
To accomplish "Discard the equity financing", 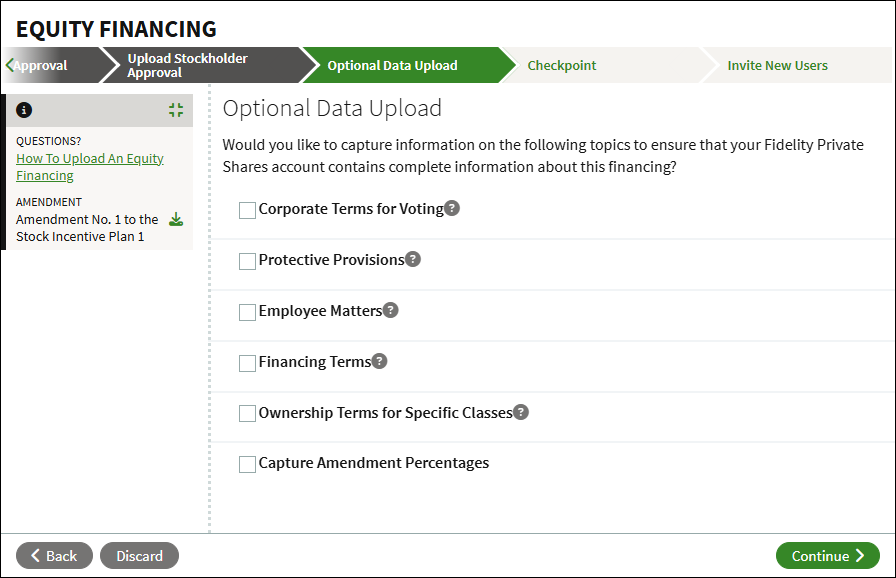I will [x=139, y=556].
